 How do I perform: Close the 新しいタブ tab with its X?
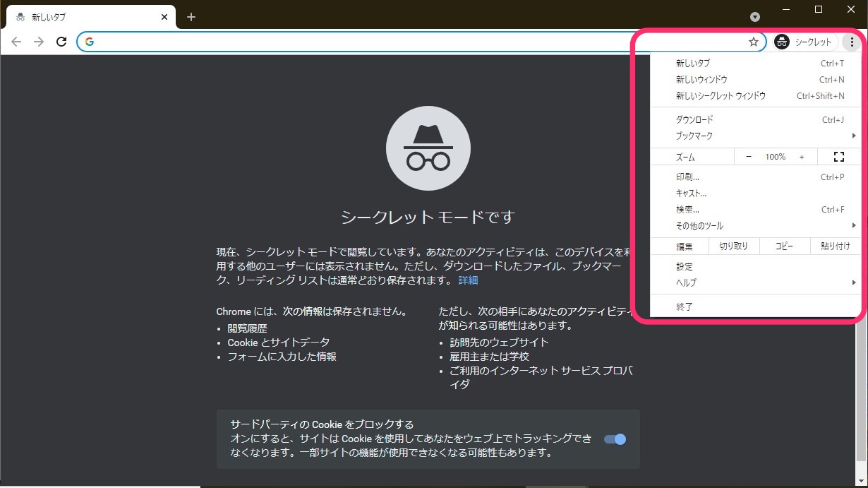pos(164,17)
